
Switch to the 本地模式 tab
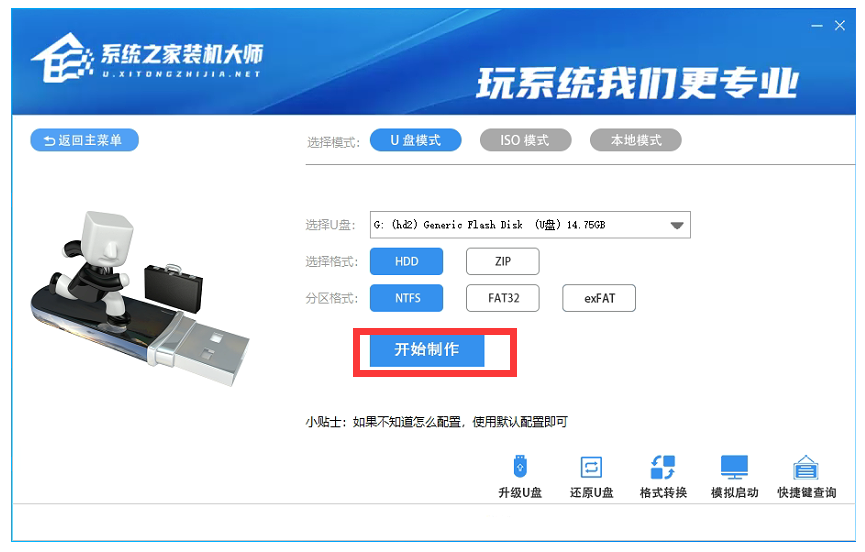(x=636, y=140)
